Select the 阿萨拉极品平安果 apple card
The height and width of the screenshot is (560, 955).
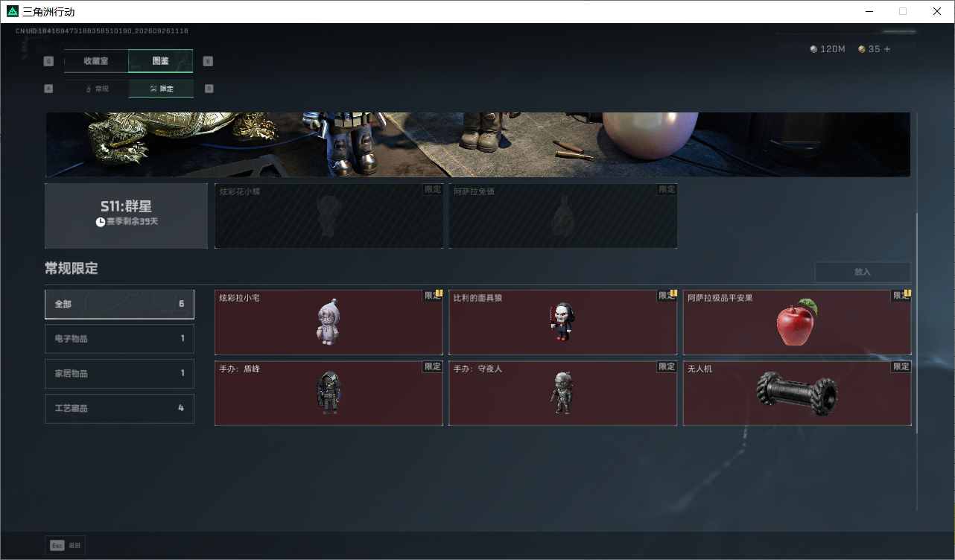click(797, 322)
